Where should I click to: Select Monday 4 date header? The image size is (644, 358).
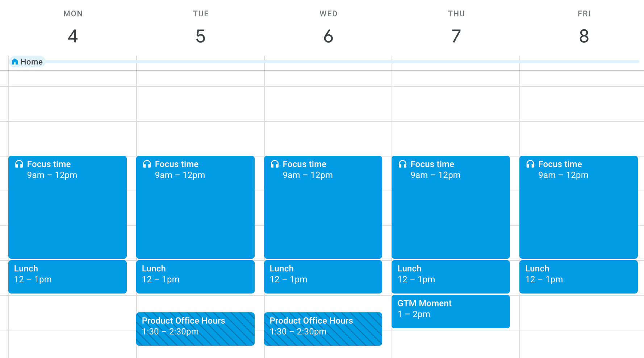tap(73, 36)
